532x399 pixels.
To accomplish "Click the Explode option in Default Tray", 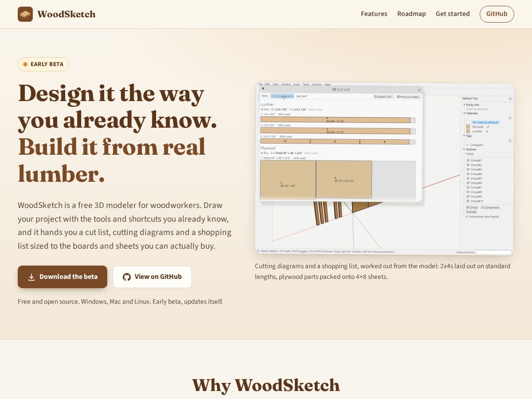I will click(x=471, y=212).
